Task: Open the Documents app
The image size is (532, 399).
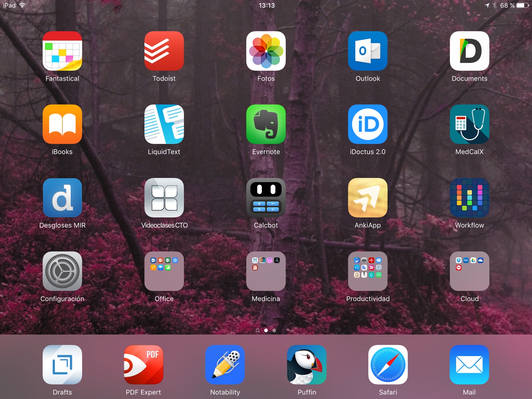Action: coord(470,51)
